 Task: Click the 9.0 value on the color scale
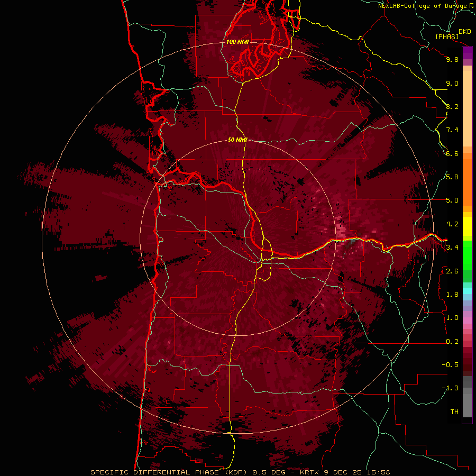[452, 83]
